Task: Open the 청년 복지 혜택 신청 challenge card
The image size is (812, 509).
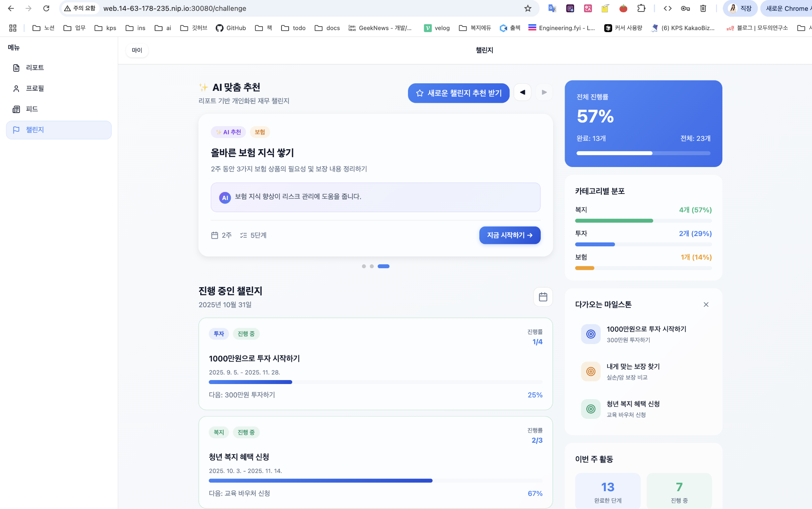Action: click(375, 462)
